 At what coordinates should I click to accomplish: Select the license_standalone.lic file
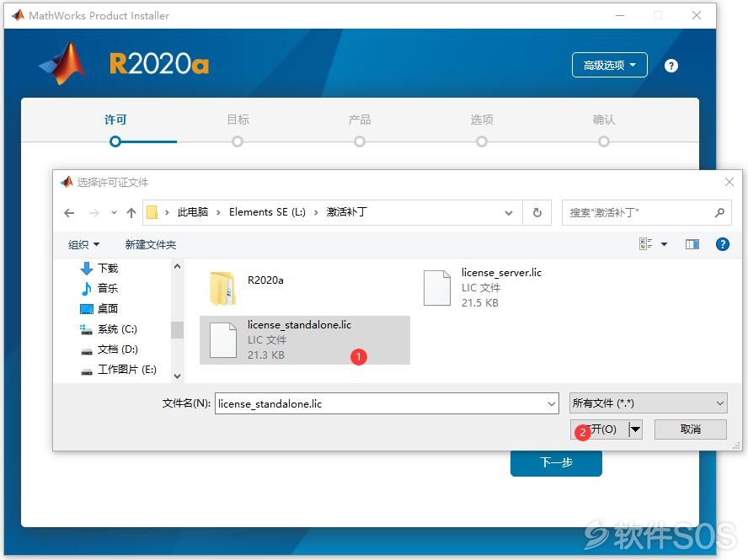coord(305,340)
